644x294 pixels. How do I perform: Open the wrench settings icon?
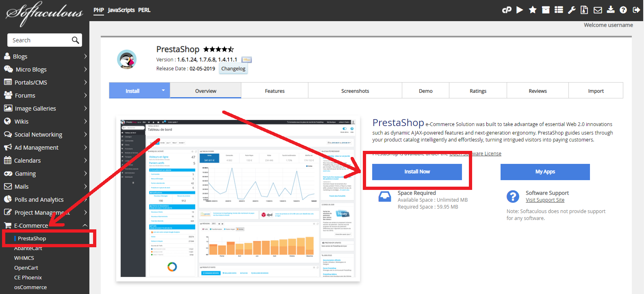point(572,10)
